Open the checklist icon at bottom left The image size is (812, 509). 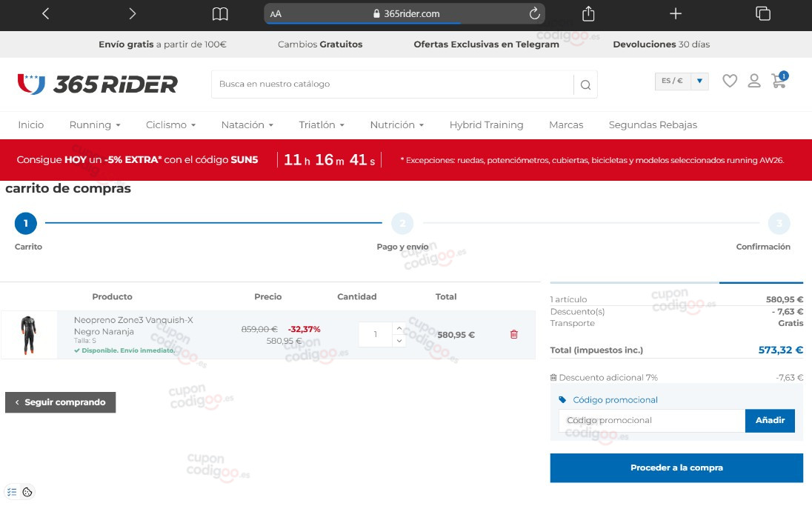(x=12, y=492)
